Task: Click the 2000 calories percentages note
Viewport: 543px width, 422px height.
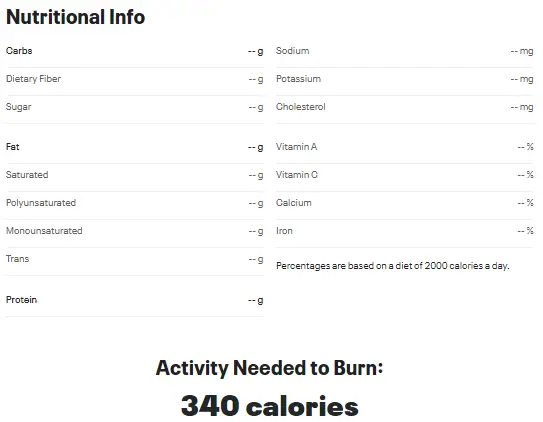Action: (393, 266)
